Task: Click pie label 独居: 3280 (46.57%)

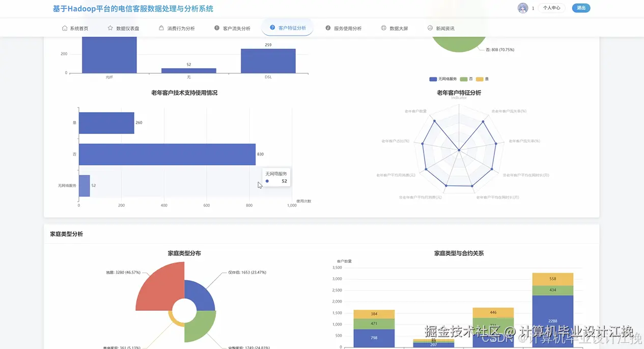Action: [x=123, y=273]
